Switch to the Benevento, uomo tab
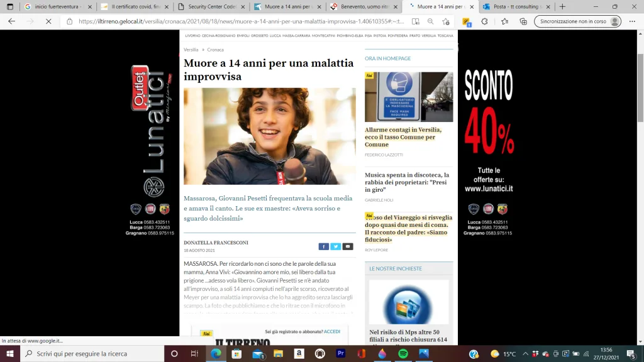This screenshot has height=362, width=644. 363,6
